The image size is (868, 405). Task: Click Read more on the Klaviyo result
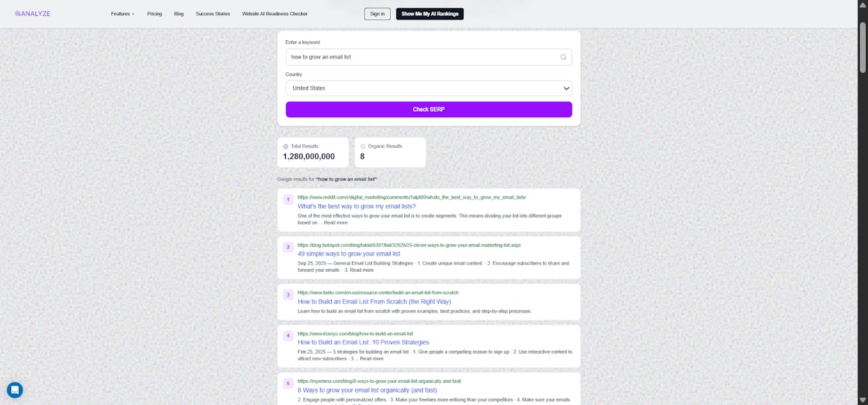(x=371, y=358)
